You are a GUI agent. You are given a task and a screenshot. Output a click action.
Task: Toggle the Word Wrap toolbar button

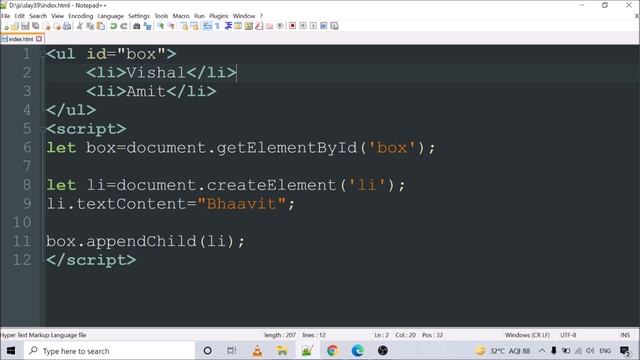click(x=207, y=26)
